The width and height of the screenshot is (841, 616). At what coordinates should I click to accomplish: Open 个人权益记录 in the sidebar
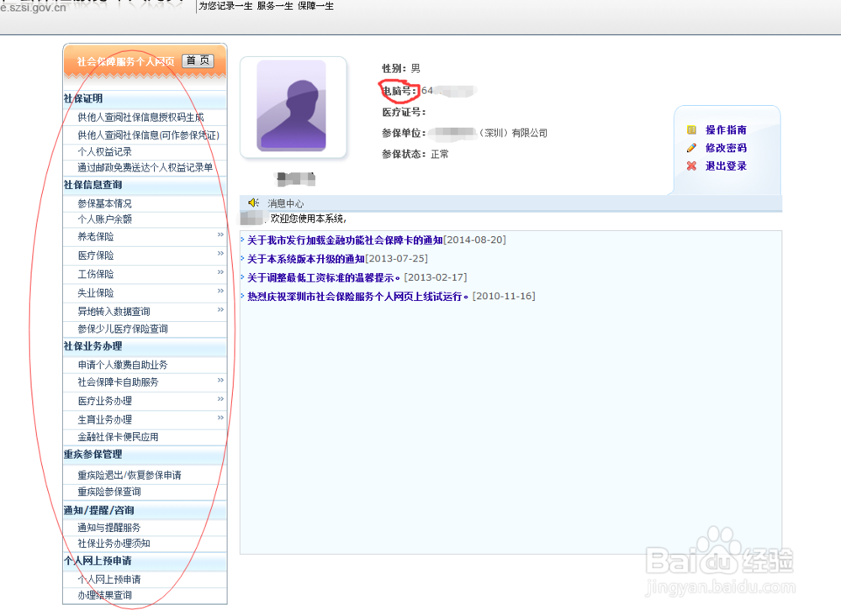click(x=106, y=151)
